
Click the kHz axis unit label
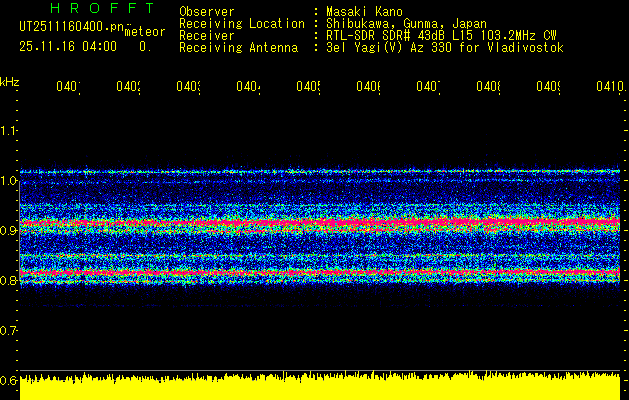[10, 80]
